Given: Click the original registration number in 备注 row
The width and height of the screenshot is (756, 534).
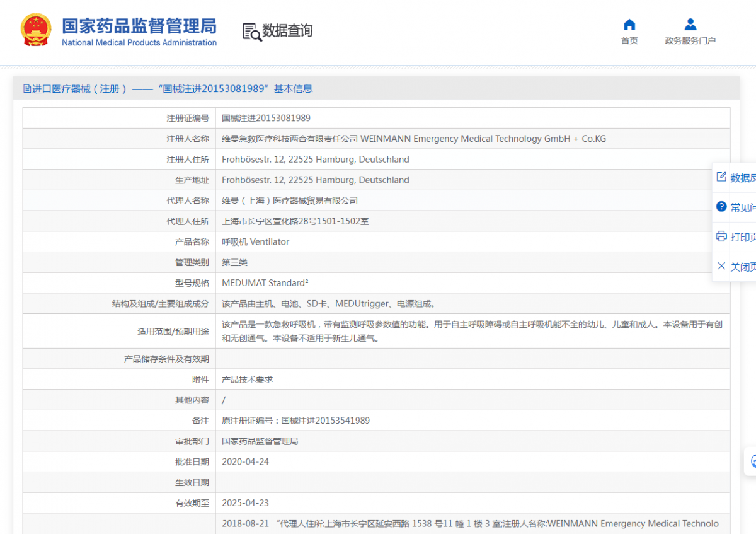Looking at the screenshot, I should point(325,421).
